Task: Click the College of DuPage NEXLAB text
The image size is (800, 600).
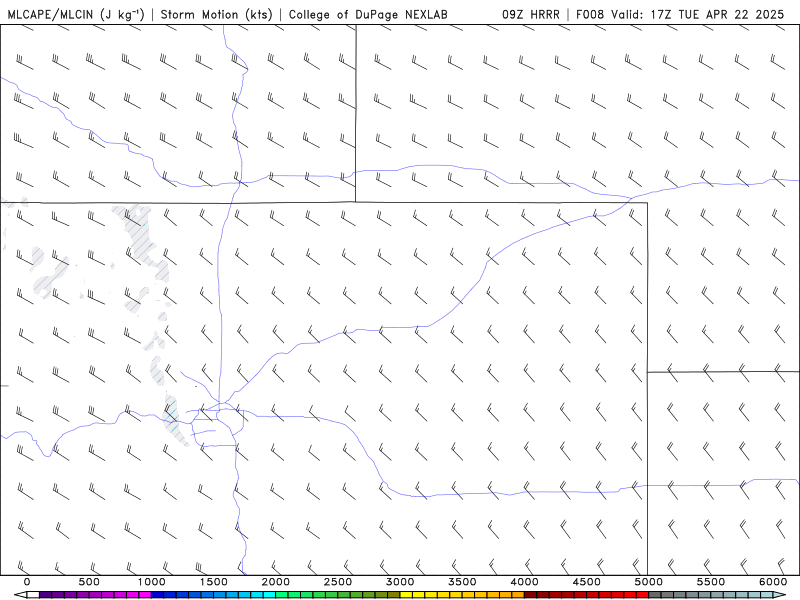Action: pyautogui.click(x=368, y=15)
